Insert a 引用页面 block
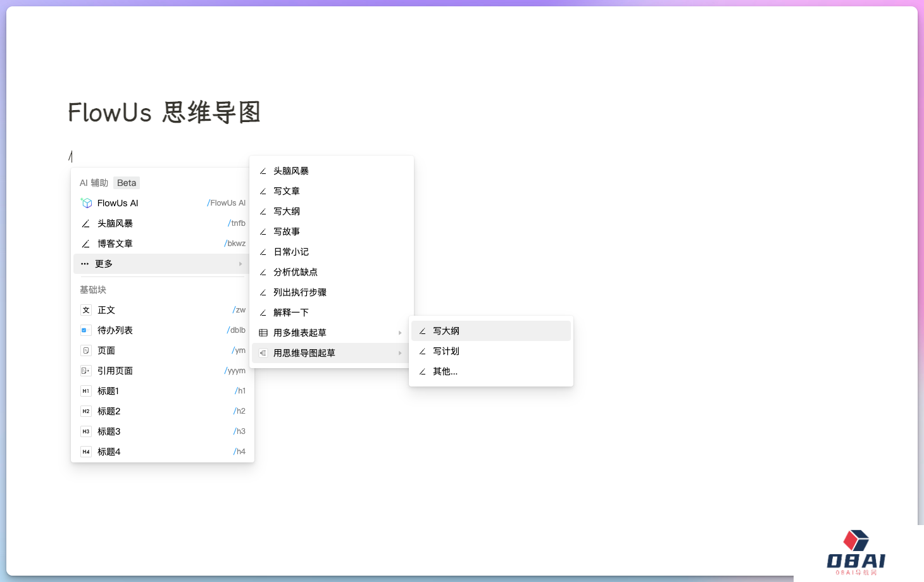Viewport: 924px width, 582px height. tap(163, 371)
